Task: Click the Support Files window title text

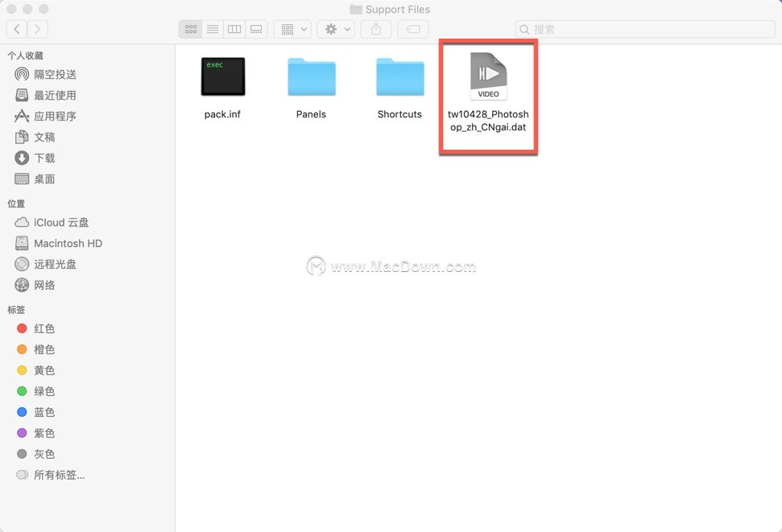Action: coord(398,10)
